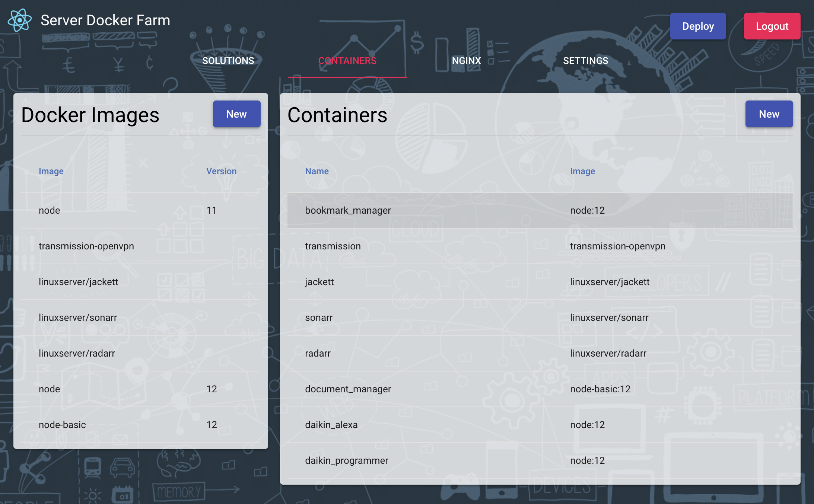The image size is (814, 504).
Task: Open the bookmark_manager container
Action: coord(540,210)
